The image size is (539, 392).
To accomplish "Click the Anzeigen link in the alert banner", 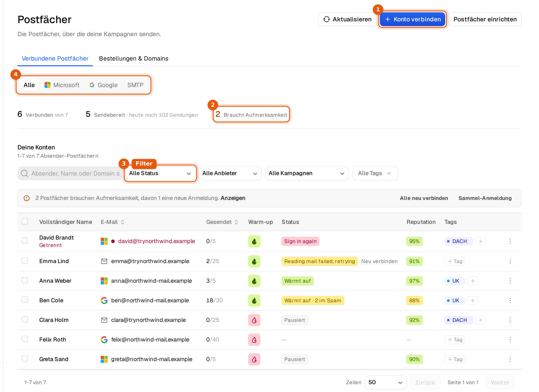I will tap(233, 198).
